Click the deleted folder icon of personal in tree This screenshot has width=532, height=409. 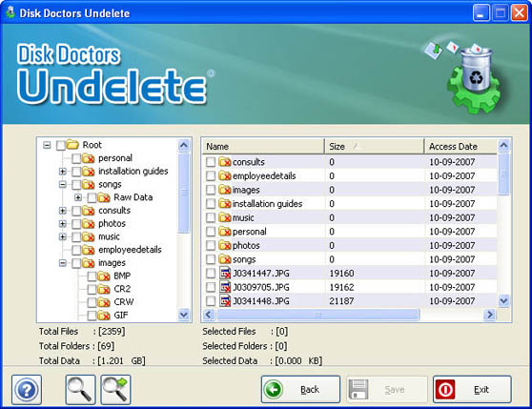89,158
